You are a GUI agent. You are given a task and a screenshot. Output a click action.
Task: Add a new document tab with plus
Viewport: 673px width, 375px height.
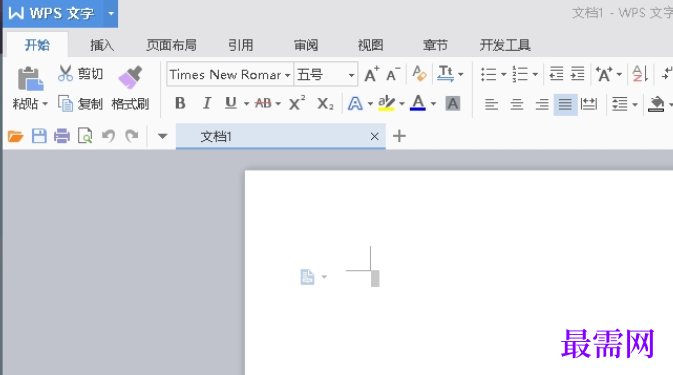click(x=399, y=136)
